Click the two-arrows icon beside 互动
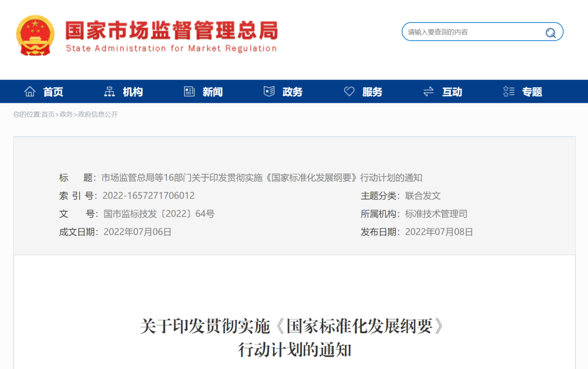 pyautogui.click(x=428, y=92)
